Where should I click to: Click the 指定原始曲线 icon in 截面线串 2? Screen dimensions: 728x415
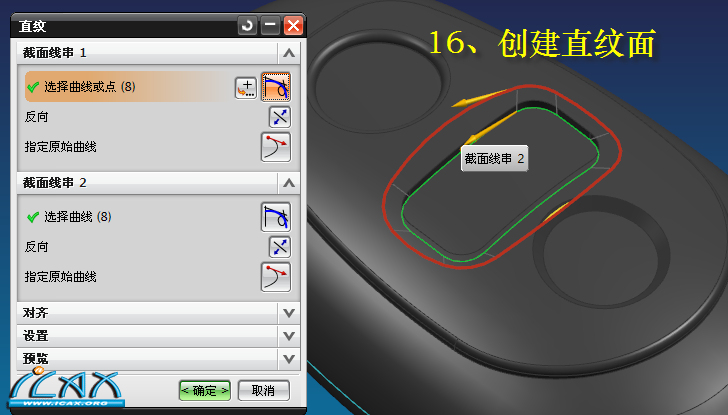point(276,277)
